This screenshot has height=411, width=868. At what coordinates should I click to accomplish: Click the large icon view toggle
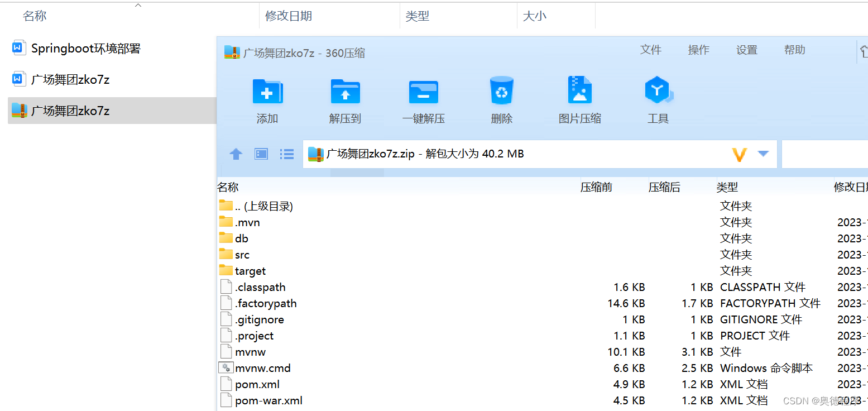click(x=261, y=154)
